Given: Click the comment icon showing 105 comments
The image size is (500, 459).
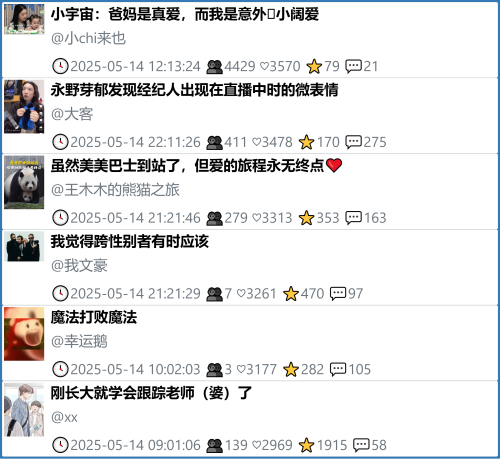Looking at the screenshot, I should tap(338, 369).
